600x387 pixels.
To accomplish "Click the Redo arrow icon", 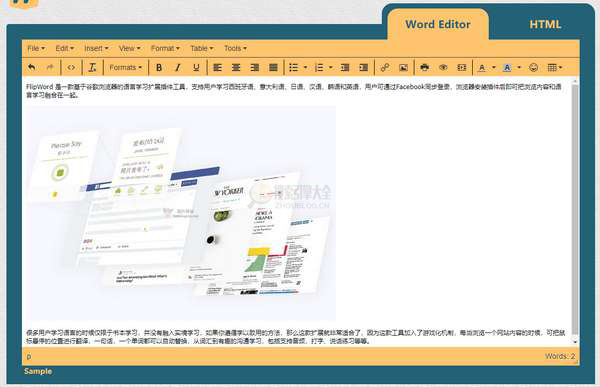I will (x=50, y=67).
